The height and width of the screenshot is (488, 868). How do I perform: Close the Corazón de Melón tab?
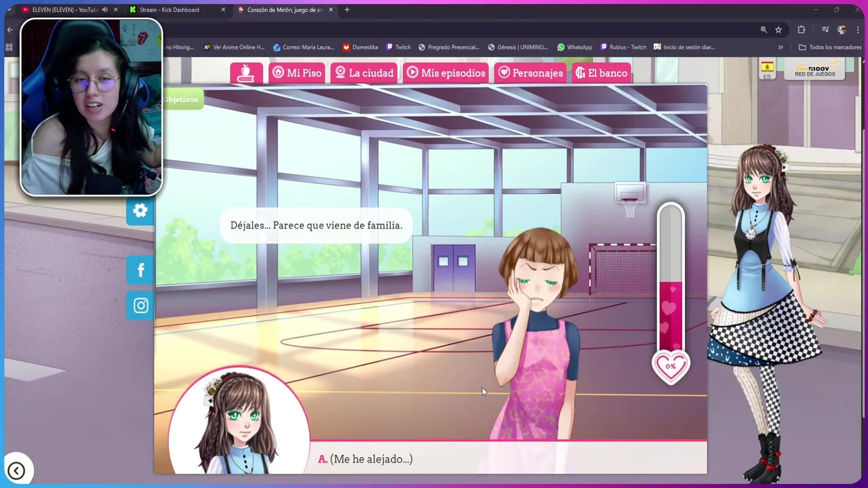click(x=331, y=9)
